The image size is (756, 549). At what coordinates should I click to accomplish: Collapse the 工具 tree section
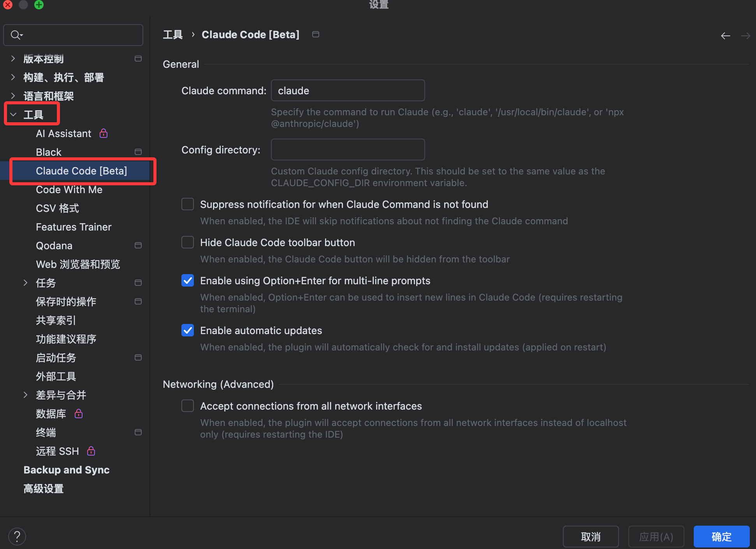13,114
